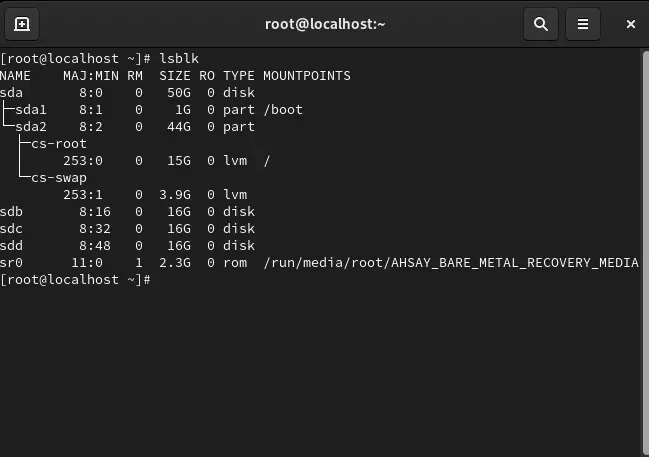Click the typed lsblk command
649x457 pixels.
tap(179, 59)
